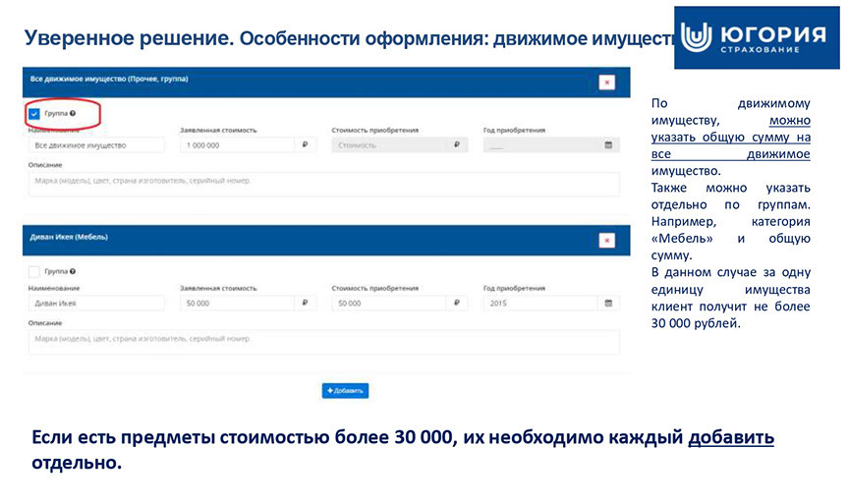Click the Описание text area for Диван Икея
This screenshot has height=504, width=849.
322,341
